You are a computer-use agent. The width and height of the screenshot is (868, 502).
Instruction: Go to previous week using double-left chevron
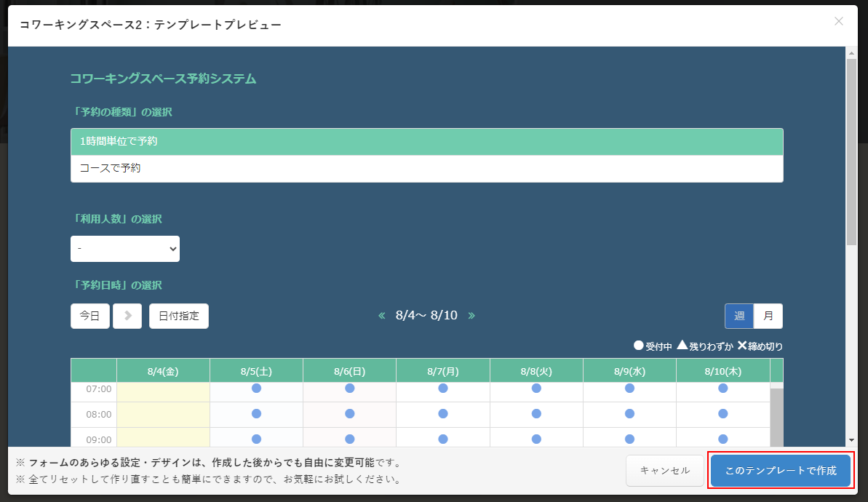(x=381, y=316)
